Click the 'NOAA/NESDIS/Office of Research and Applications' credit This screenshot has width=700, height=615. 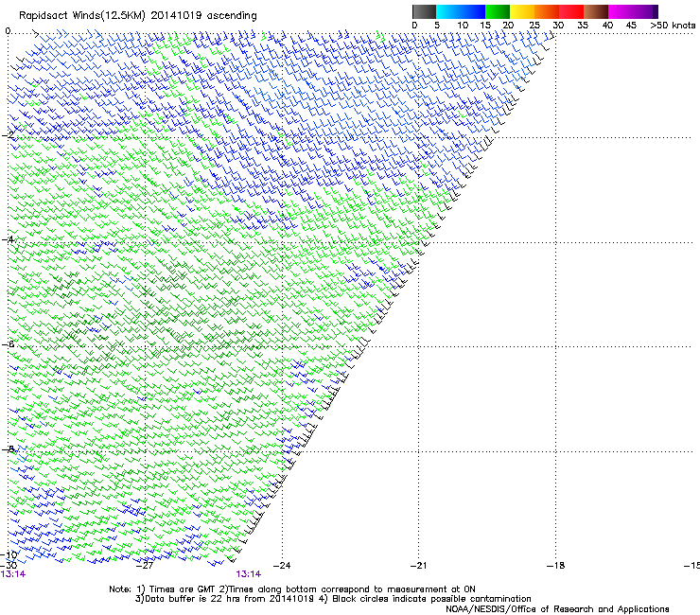(x=557, y=609)
